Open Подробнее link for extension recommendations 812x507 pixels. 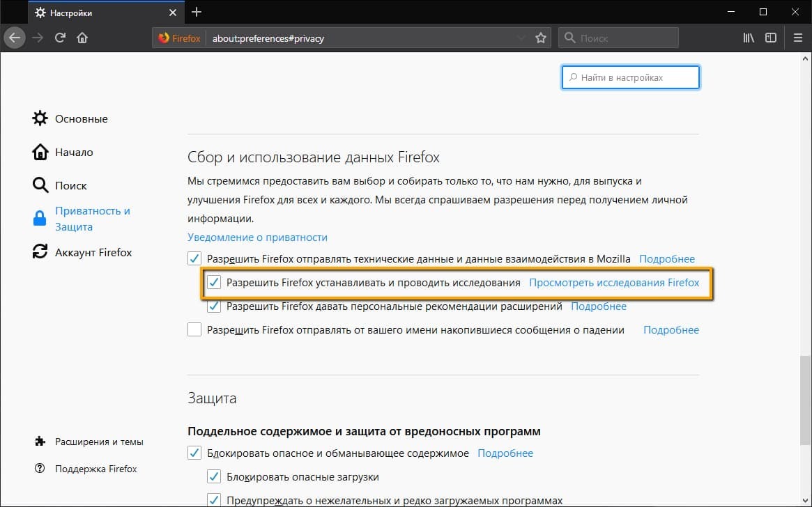599,306
